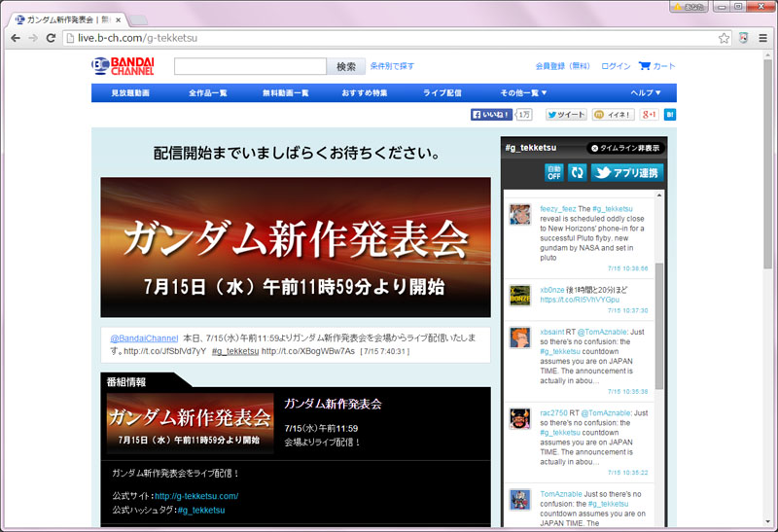Hide the timeline with タイムライン非表示
This screenshot has height=532, width=778.
(625, 148)
